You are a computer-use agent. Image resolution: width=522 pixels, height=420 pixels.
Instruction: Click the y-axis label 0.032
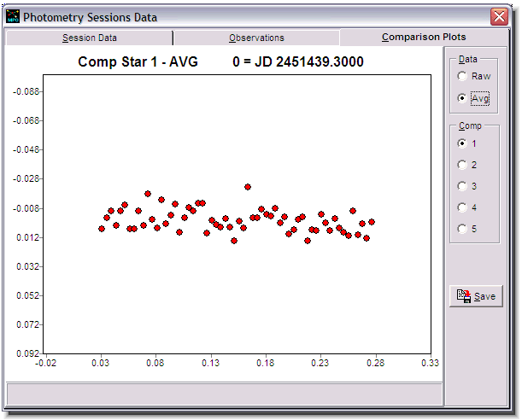pyautogui.click(x=28, y=266)
